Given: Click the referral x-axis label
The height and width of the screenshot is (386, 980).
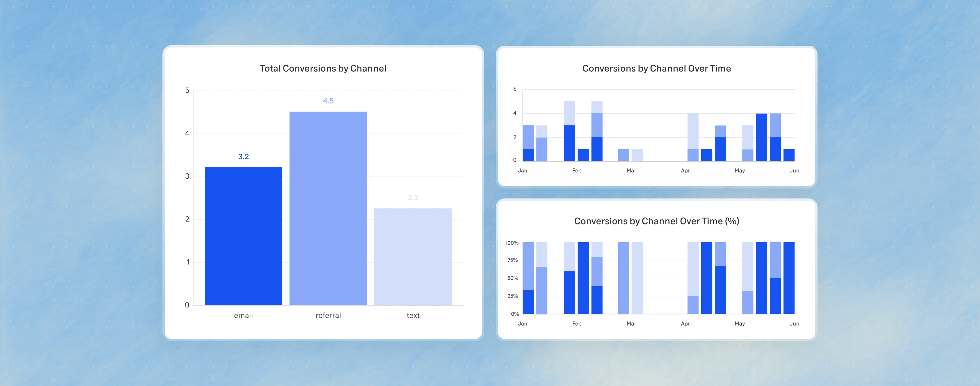Looking at the screenshot, I should [328, 315].
